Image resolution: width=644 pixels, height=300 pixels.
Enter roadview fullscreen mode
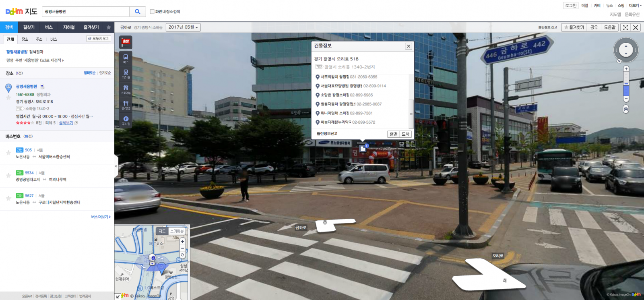[625, 27]
